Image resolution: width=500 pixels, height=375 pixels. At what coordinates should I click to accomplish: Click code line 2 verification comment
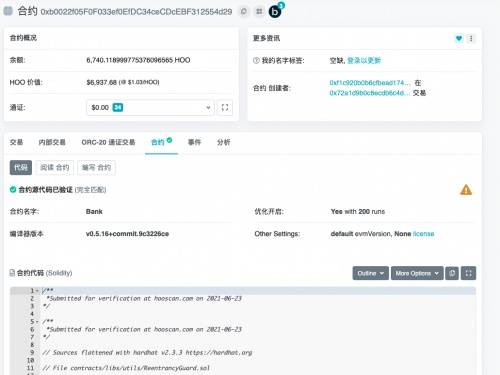(144, 298)
